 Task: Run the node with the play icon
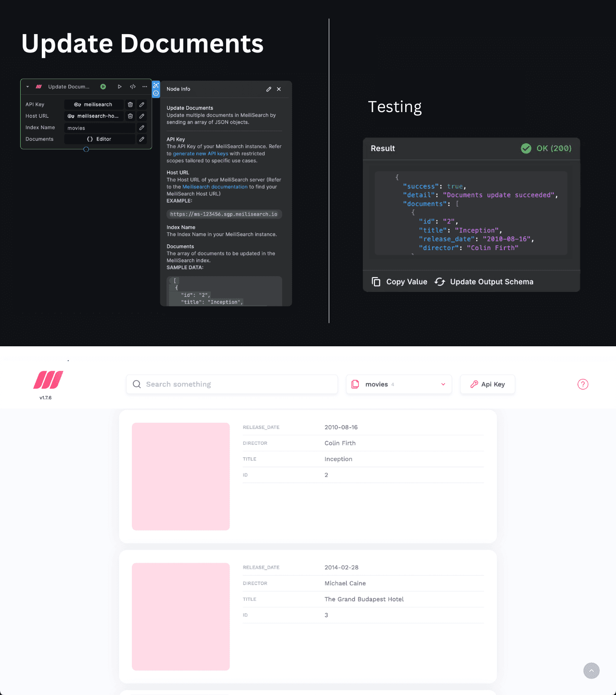coord(119,87)
